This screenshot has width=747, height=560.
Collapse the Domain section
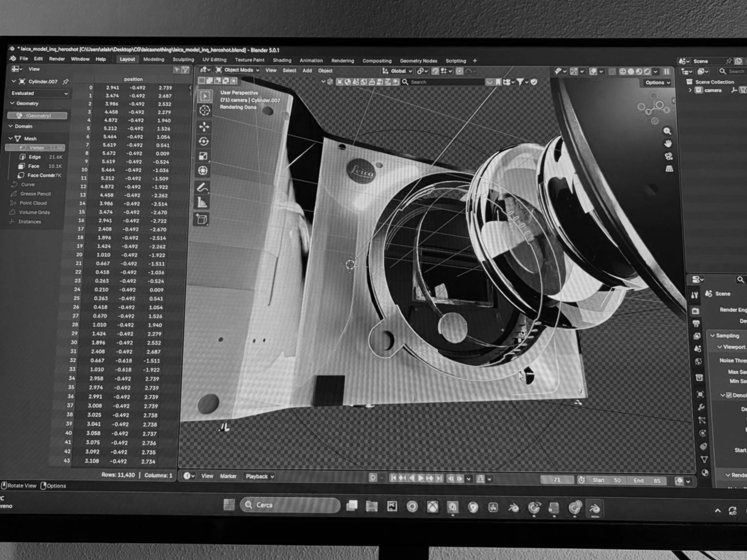tap(10, 126)
